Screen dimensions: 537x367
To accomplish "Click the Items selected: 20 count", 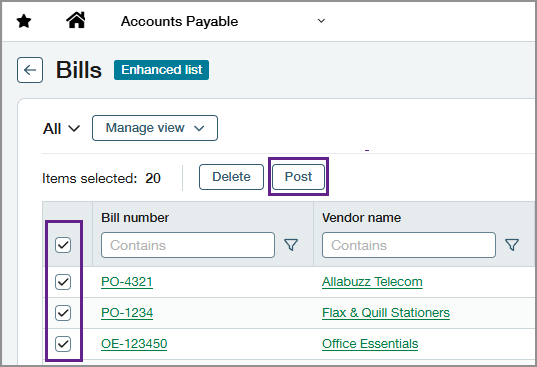I will 101,178.
